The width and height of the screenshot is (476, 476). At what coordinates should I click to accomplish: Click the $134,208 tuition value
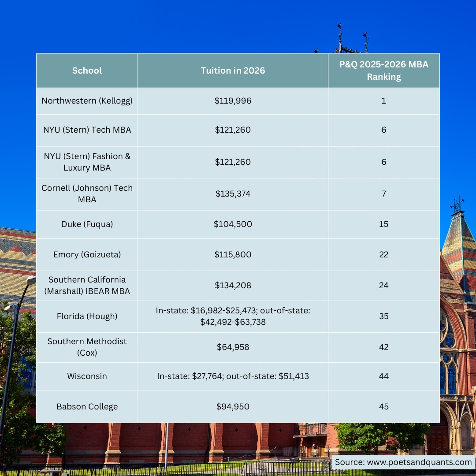pos(233,285)
